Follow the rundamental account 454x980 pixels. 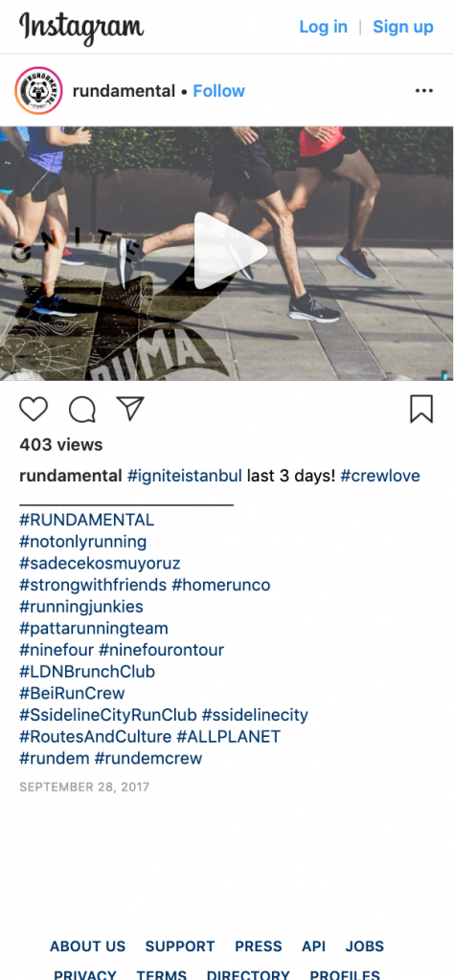[x=219, y=91]
